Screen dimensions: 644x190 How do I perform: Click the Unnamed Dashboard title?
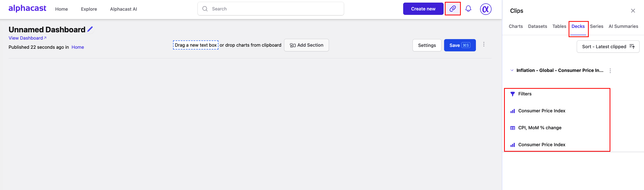(47, 29)
